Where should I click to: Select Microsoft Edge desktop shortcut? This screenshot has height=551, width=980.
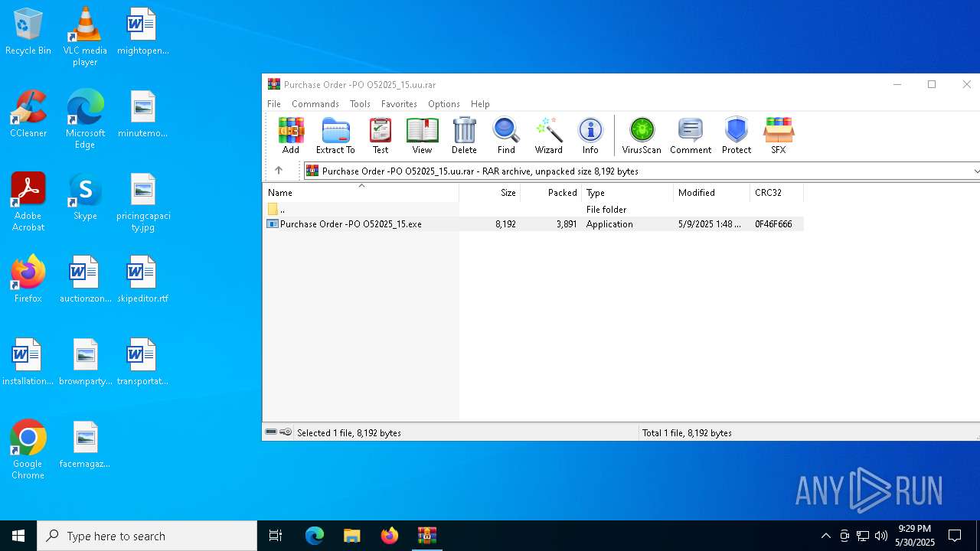tap(85, 119)
